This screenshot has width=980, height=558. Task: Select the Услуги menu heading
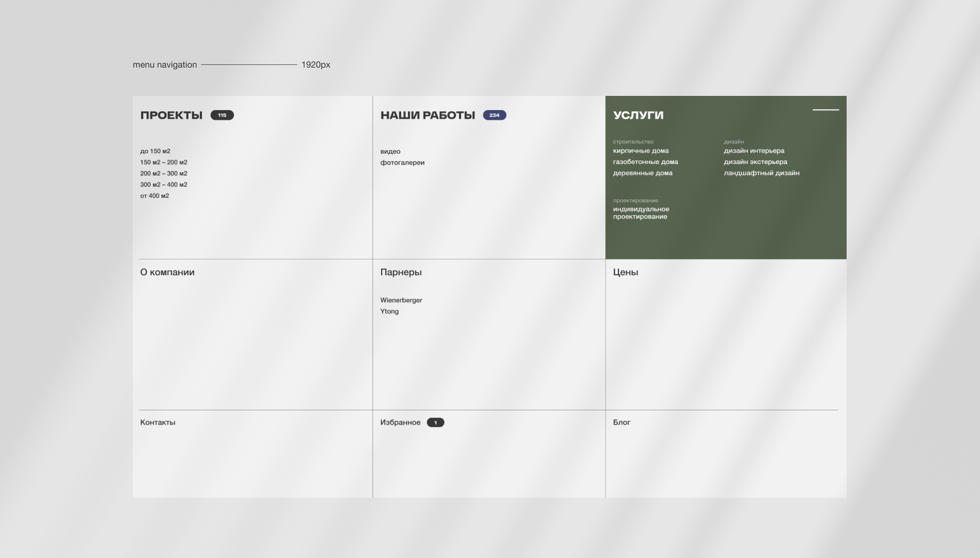pos(638,116)
